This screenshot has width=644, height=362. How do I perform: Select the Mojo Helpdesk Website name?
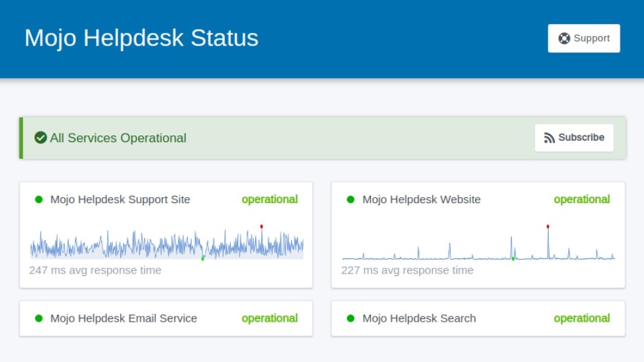point(421,200)
